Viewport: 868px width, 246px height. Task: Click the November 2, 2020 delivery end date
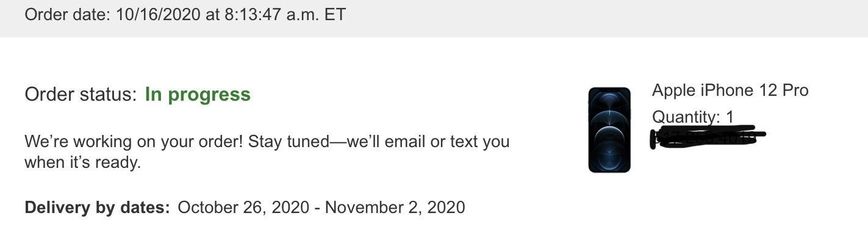click(395, 207)
